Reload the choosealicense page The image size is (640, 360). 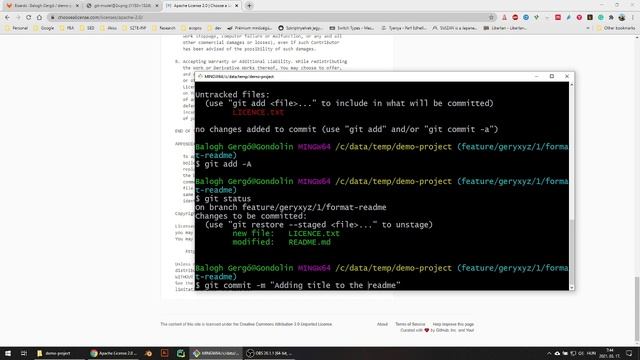click(x=28, y=18)
